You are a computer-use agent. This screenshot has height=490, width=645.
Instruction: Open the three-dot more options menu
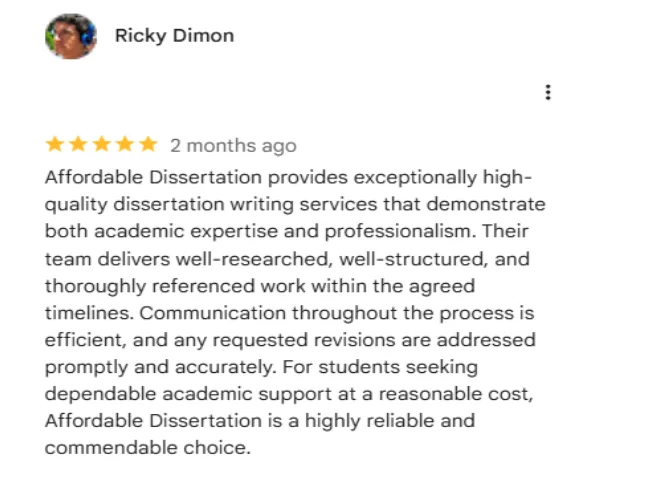click(548, 93)
